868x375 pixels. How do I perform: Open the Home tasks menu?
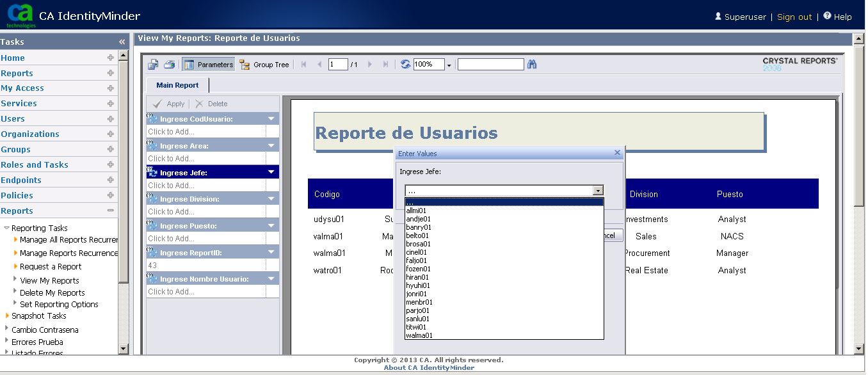13,58
